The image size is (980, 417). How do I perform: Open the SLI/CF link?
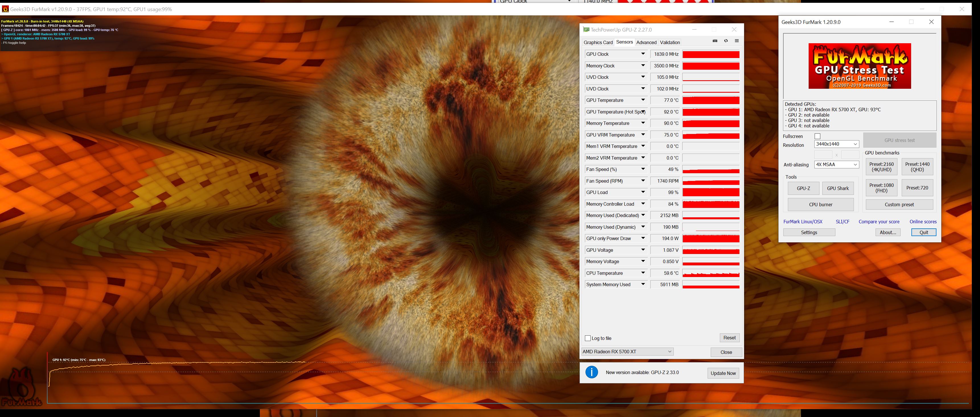coord(842,222)
